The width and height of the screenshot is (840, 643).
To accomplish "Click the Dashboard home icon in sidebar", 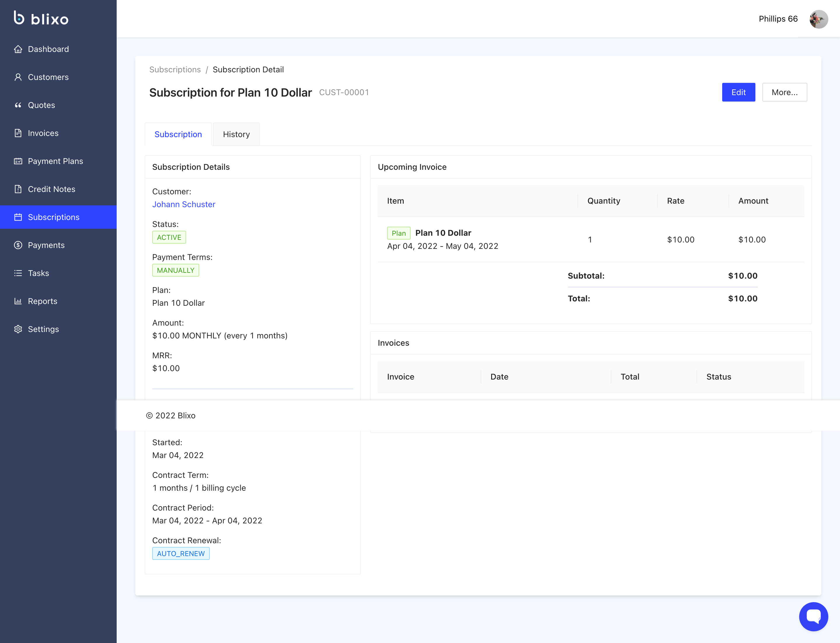I will (x=18, y=49).
